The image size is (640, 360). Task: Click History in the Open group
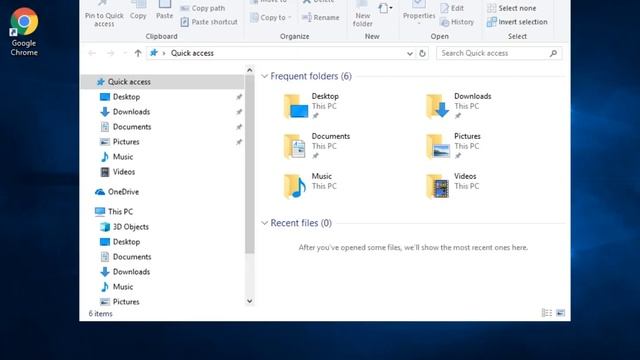457,22
